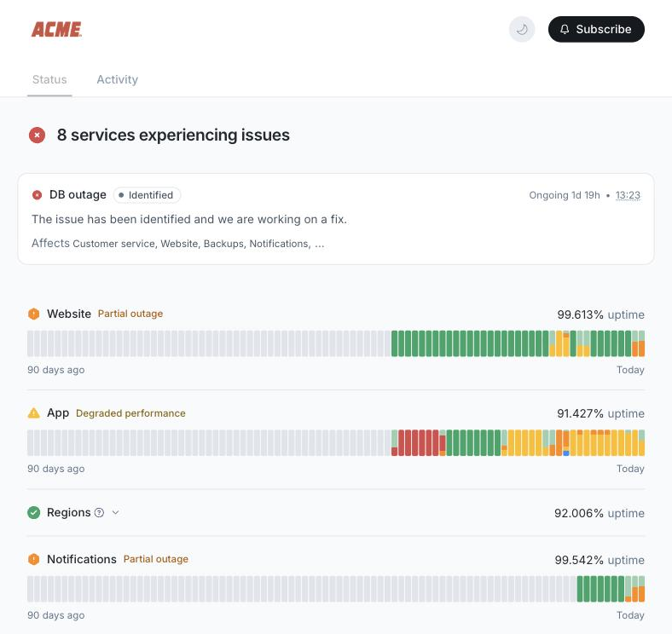The image size is (672, 634).
Task: Click bar with blue segment in App chart
Action: 565,443
